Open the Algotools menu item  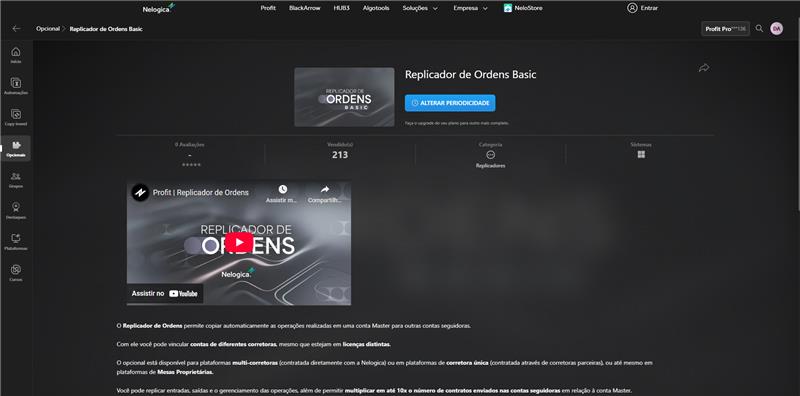[376, 8]
